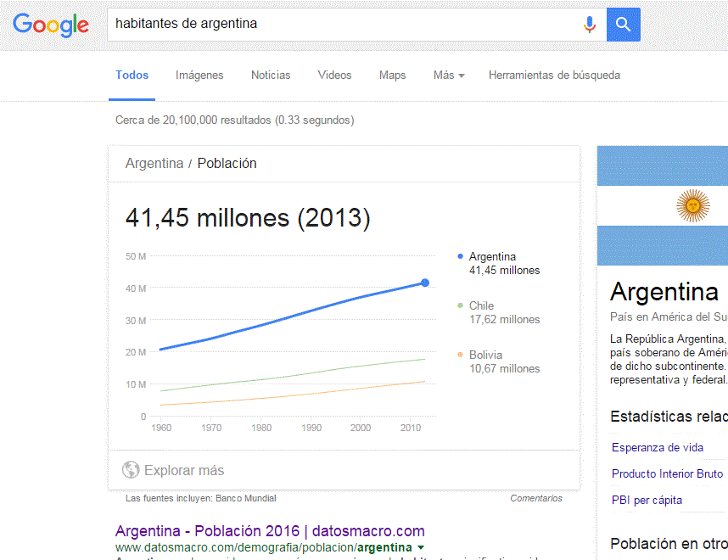This screenshot has height=560, width=728.
Task: Open the Maps tab
Action: [x=392, y=76]
